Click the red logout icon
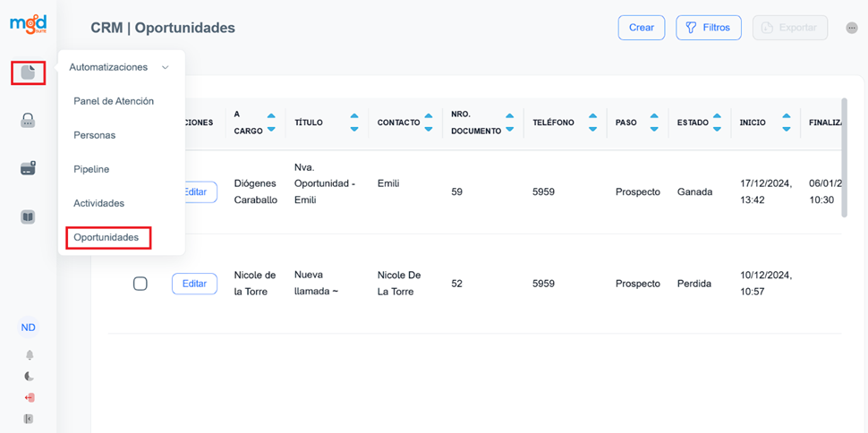Image resolution: width=868 pixels, height=433 pixels. (29, 398)
